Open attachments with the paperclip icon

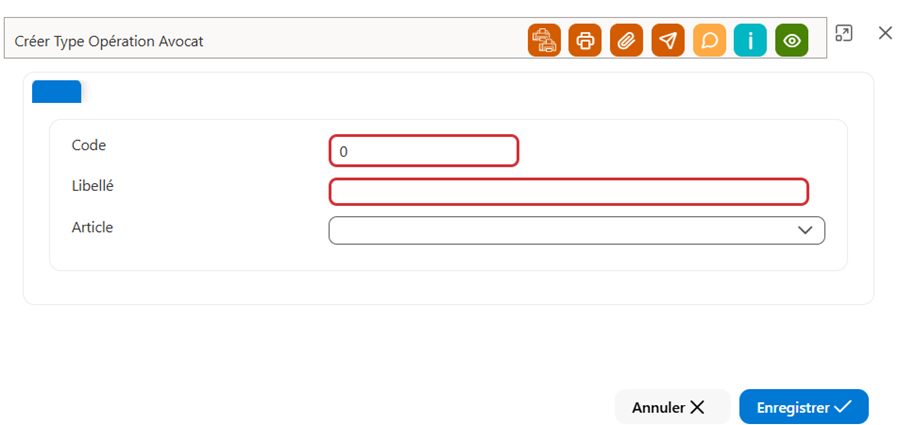627,40
